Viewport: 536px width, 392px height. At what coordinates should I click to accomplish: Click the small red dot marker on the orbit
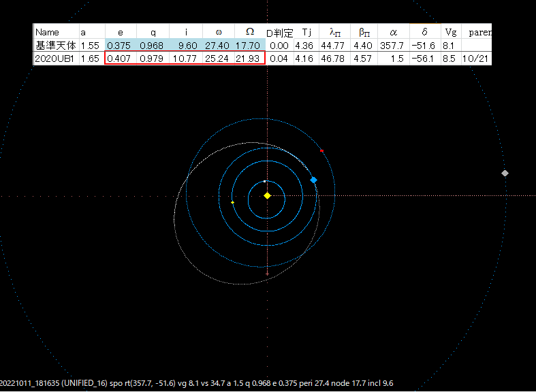pyautogui.click(x=321, y=150)
